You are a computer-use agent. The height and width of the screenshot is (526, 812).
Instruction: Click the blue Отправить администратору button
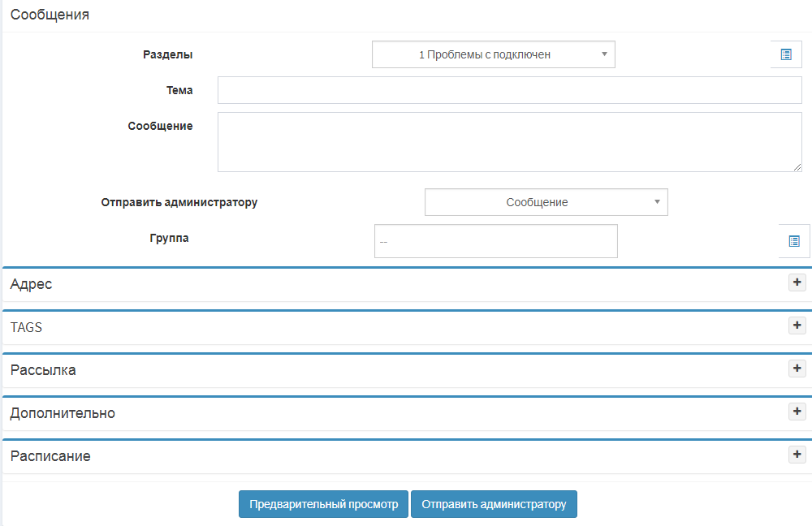tap(494, 504)
